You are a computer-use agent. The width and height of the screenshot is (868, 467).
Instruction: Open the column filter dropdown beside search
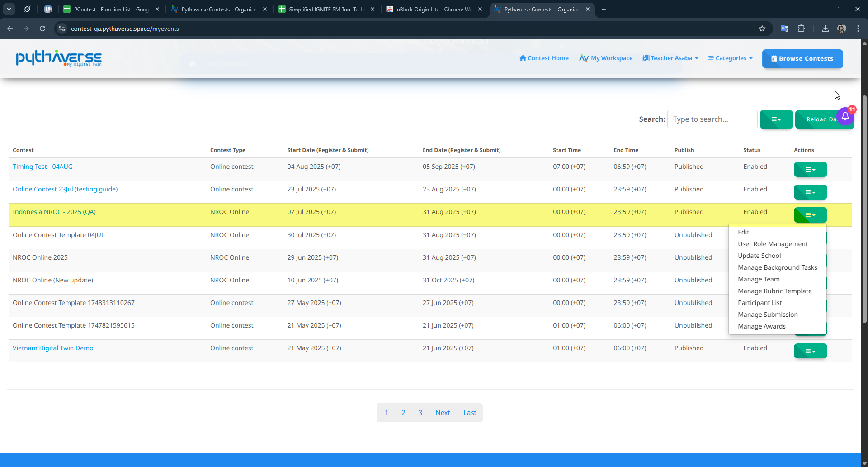tap(776, 119)
